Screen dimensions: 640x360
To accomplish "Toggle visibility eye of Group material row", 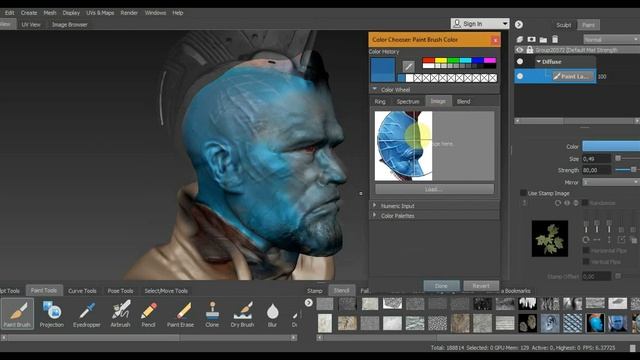I will point(520,50).
